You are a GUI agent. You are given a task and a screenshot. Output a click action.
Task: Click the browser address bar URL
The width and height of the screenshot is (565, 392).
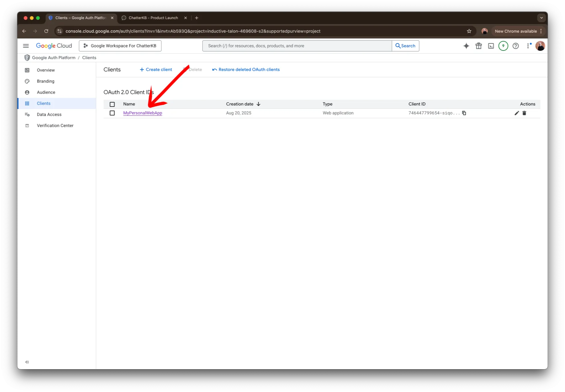(x=193, y=31)
